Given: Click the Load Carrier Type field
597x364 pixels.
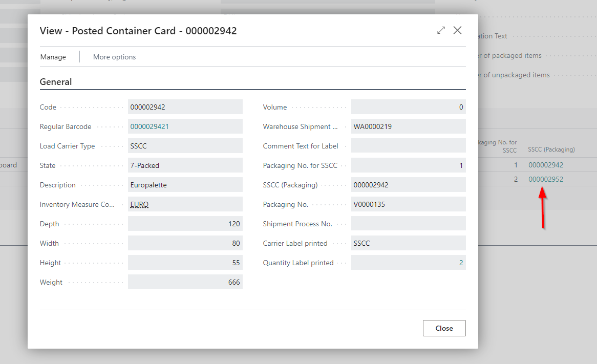Looking at the screenshot, I should (185, 146).
